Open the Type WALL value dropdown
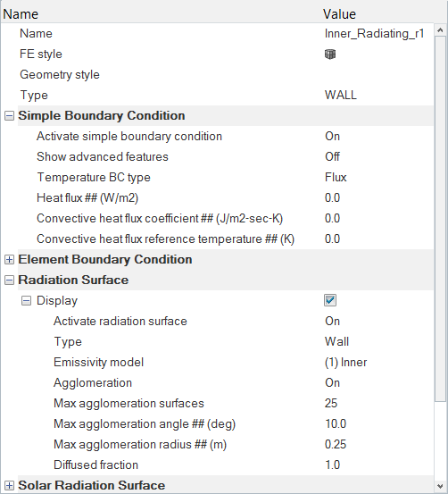448x494 pixels. [377, 96]
